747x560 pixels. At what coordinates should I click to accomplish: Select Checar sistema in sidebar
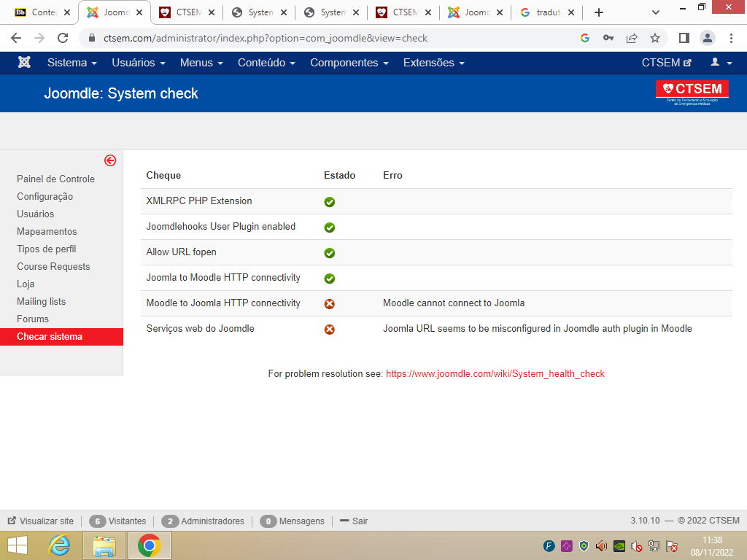tap(61, 337)
